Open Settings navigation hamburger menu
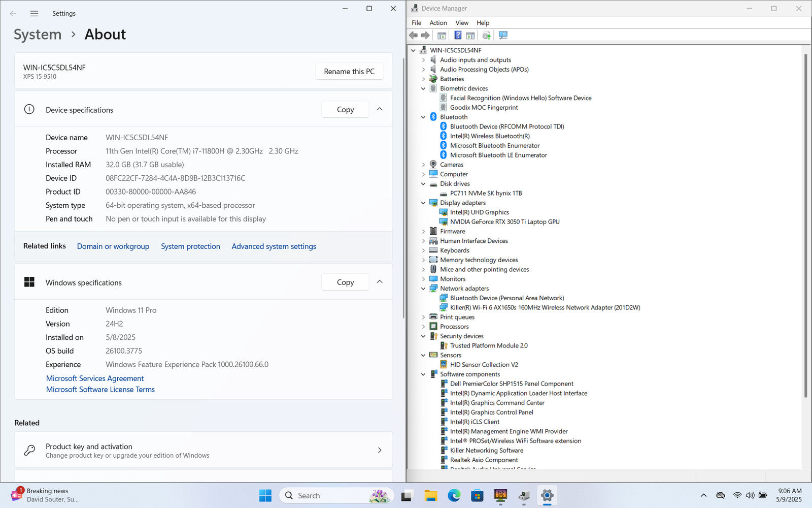 (x=34, y=14)
